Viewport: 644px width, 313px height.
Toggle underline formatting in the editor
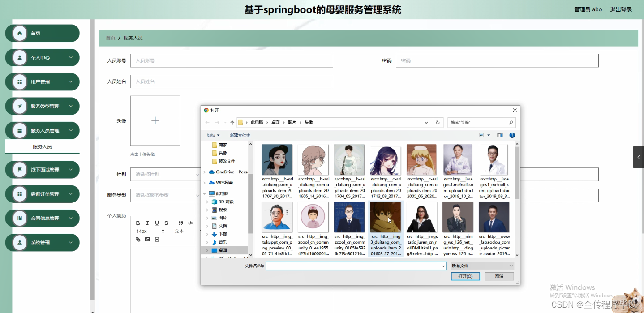[x=156, y=223]
